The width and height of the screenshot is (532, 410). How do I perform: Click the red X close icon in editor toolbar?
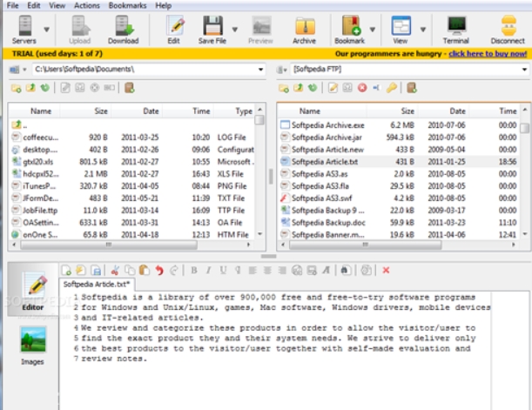tap(386, 270)
